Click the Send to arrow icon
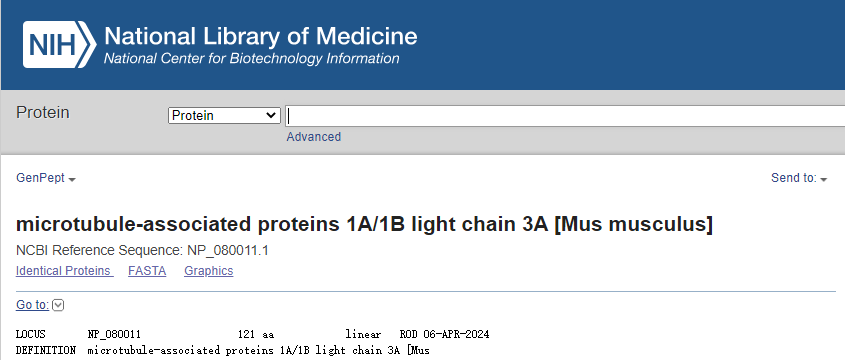The image size is (845, 360). click(823, 179)
